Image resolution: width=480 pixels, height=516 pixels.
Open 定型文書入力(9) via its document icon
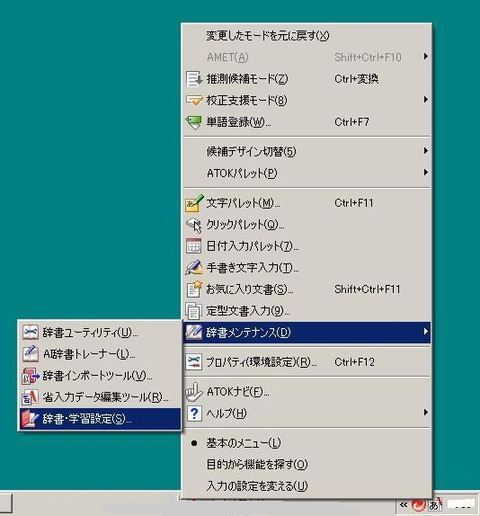click(194, 311)
